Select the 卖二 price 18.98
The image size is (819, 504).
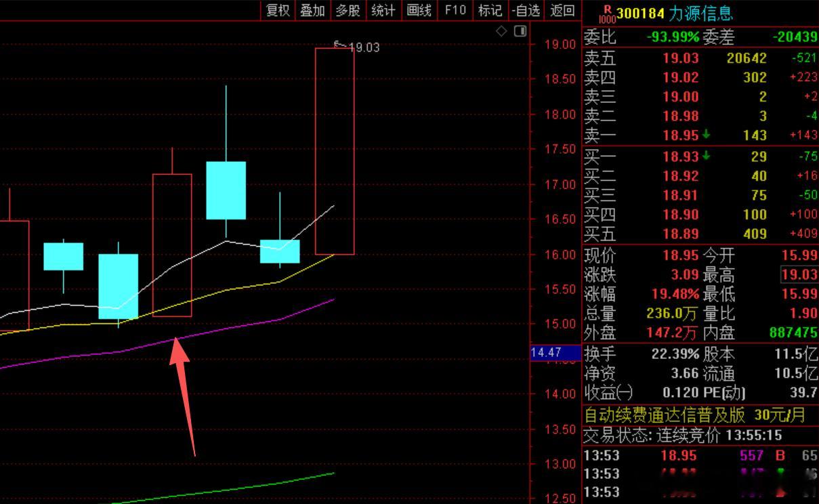point(680,116)
